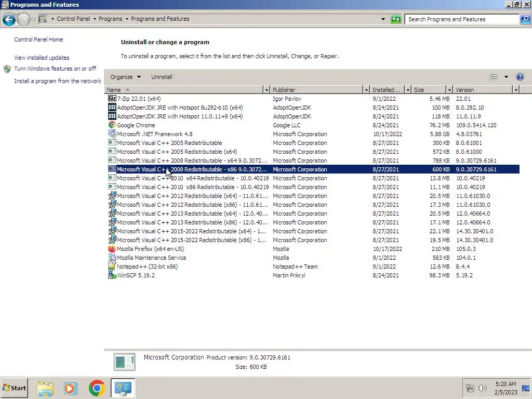Open the Name column filter dropdown
This screenshot has width=532, height=399.
click(267, 90)
